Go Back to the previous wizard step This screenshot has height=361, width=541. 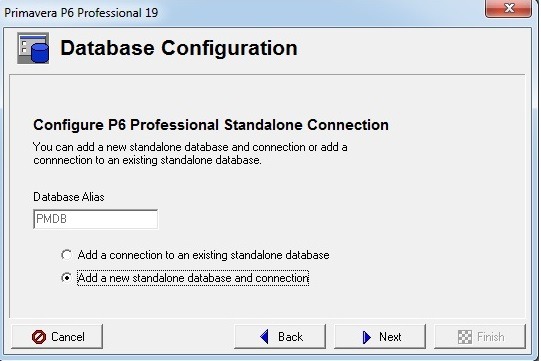click(280, 336)
